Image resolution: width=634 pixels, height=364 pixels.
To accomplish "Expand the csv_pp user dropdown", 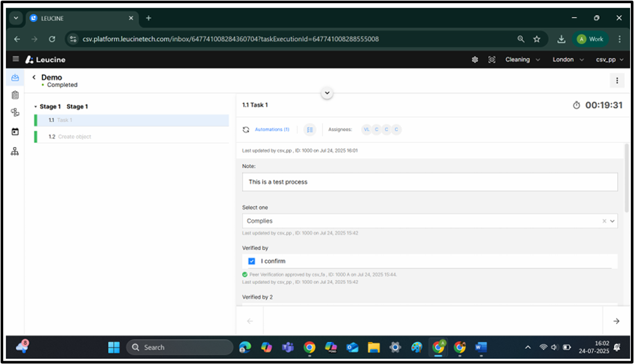I will tap(610, 59).
